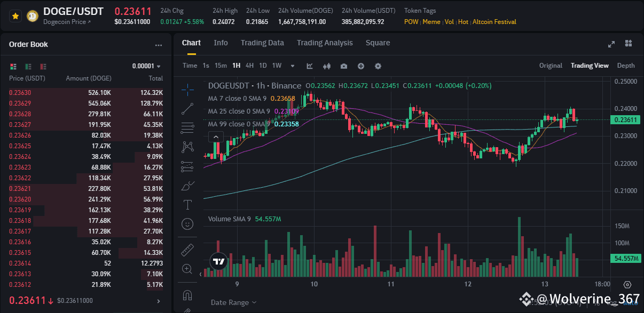Switch to the Info tab
This screenshot has height=313, width=644.
click(221, 43)
